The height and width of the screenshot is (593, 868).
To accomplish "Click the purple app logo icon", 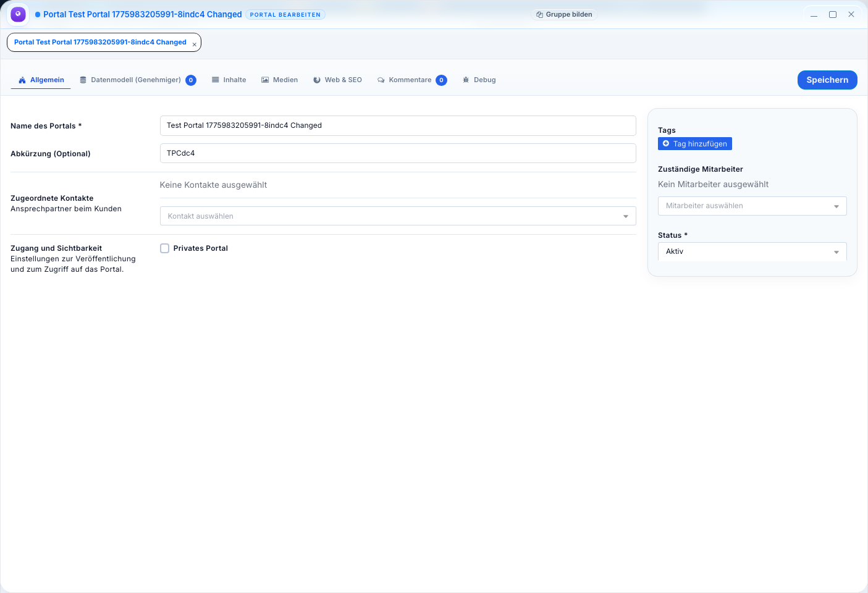I will [x=19, y=14].
